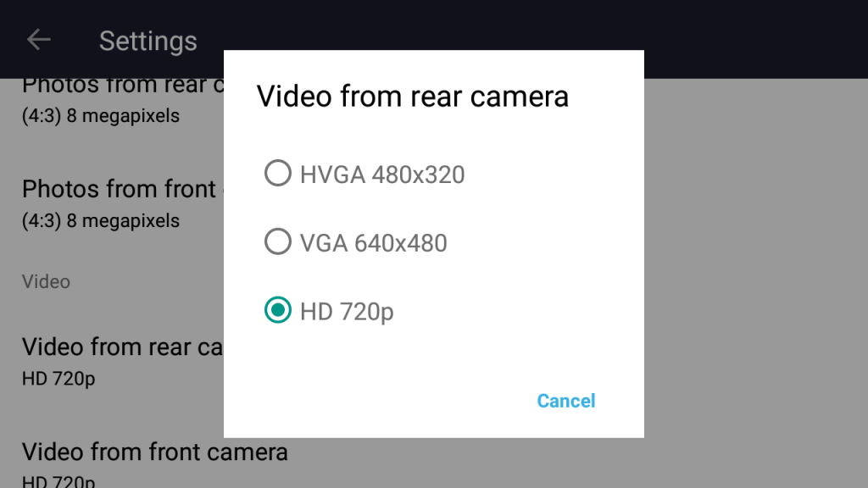
Task: Dismiss dialog by clicking dimmed background right side
Action: [x=754, y=254]
